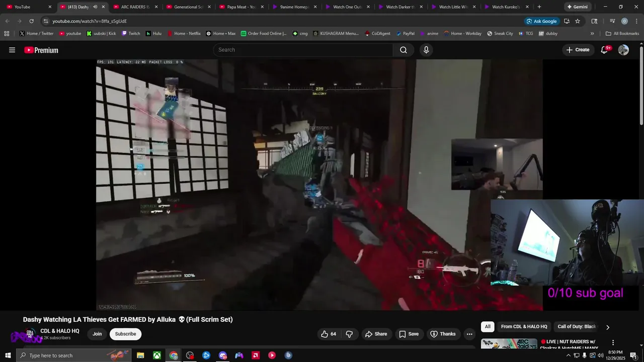The image size is (644, 362).
Task: Click the Windows taskbar search box
Action: click(73, 355)
